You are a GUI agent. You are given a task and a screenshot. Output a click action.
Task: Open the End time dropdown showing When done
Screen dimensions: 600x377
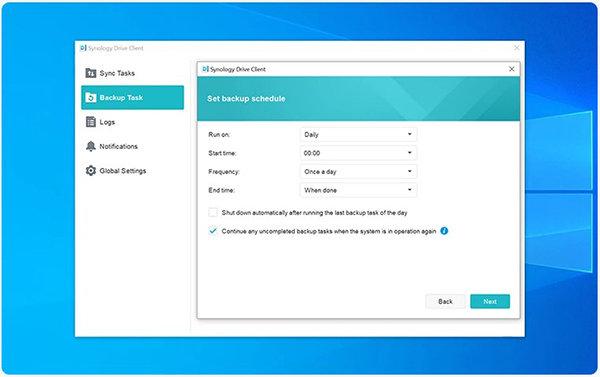(358, 190)
